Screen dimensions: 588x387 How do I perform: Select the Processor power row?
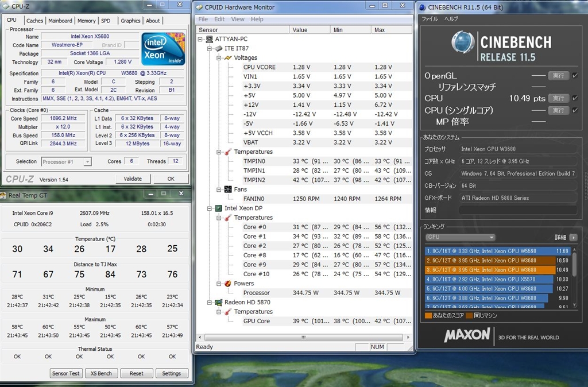327,293
